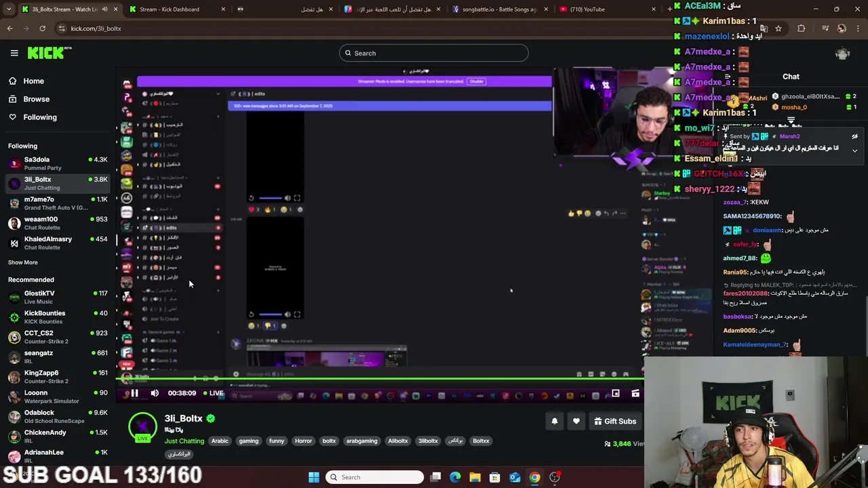Viewport: 868px width, 488px height.
Task: Focus the Kick search box
Action: [434, 53]
